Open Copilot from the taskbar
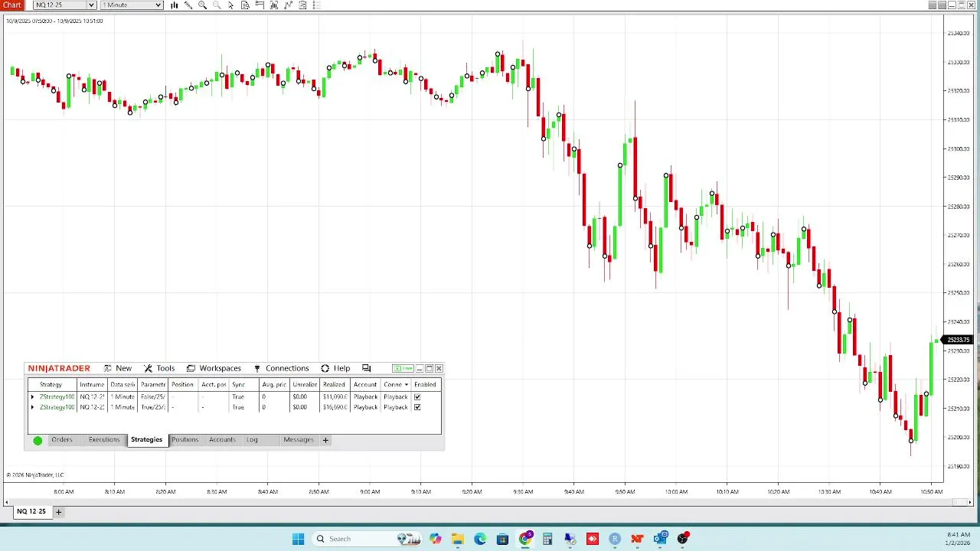Screen dimensions: 980x551 tap(436, 539)
